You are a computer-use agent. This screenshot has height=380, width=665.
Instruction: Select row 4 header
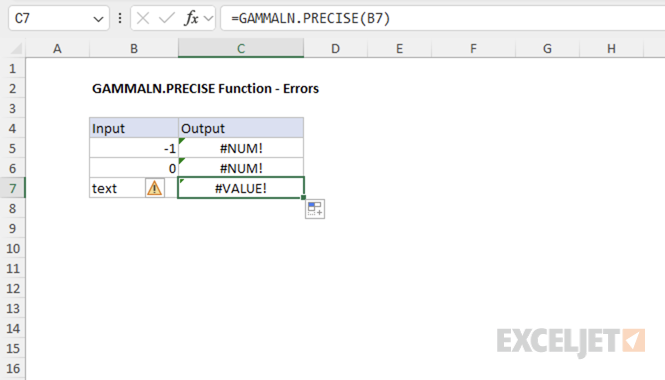[x=13, y=128]
